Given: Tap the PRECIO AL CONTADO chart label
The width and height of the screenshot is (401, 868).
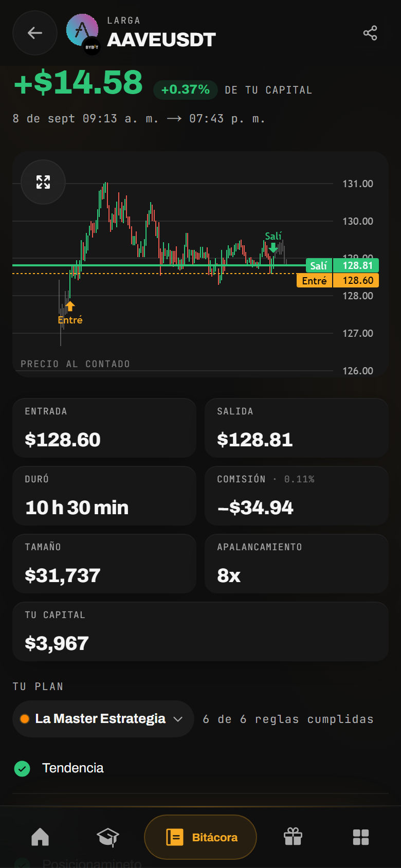Looking at the screenshot, I should (75, 364).
